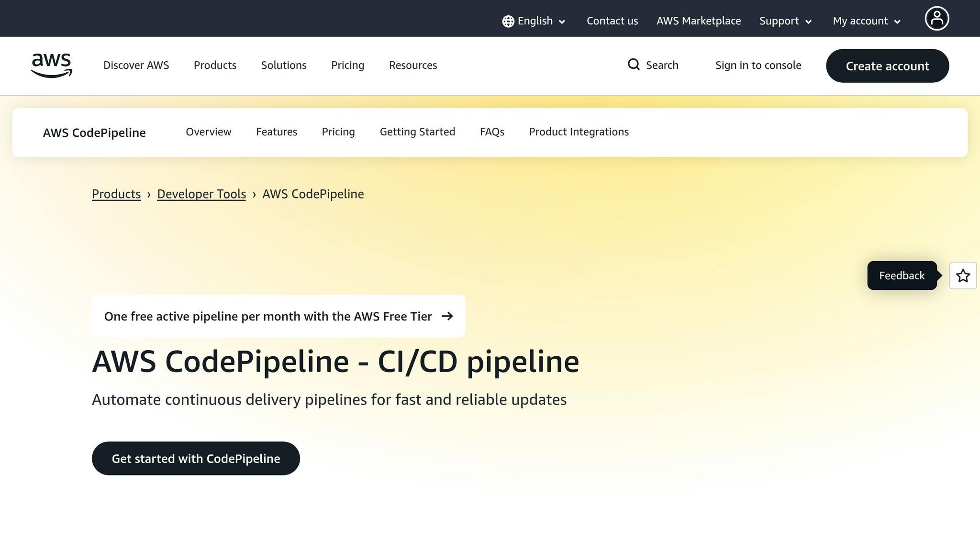Click the AWS logo

(x=51, y=66)
